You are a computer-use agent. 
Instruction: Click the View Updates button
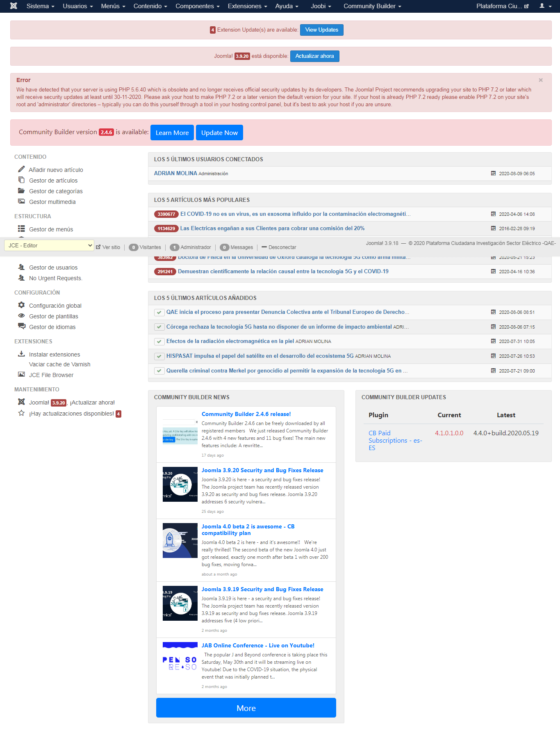[322, 30]
